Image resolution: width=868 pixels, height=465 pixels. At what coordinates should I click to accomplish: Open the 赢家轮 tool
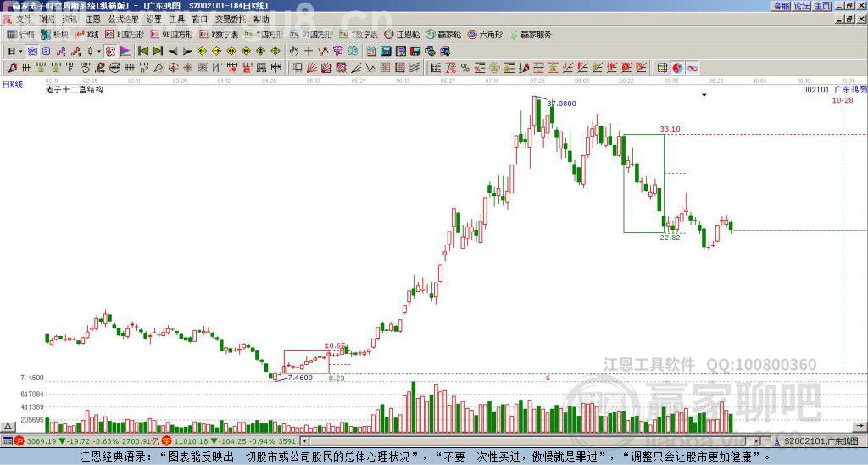443,34
